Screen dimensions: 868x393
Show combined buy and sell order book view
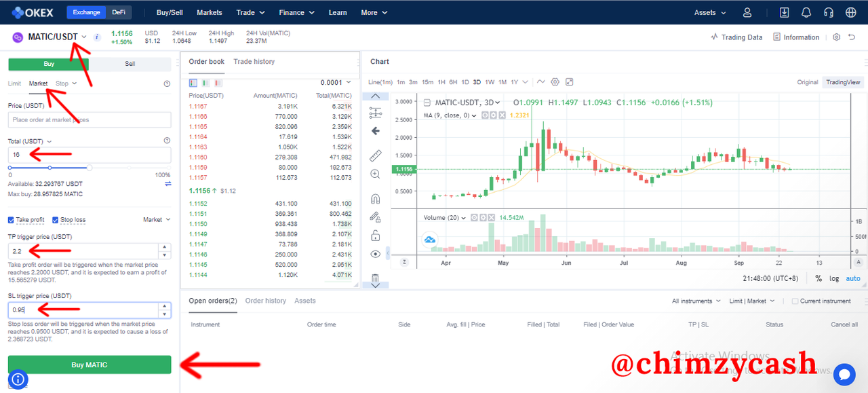point(193,83)
